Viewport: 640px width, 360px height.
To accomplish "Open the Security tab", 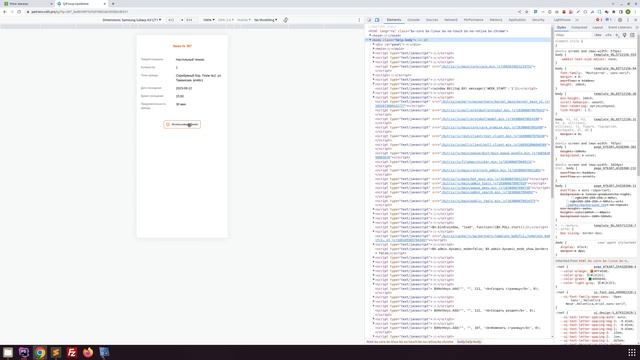I will point(538,20).
